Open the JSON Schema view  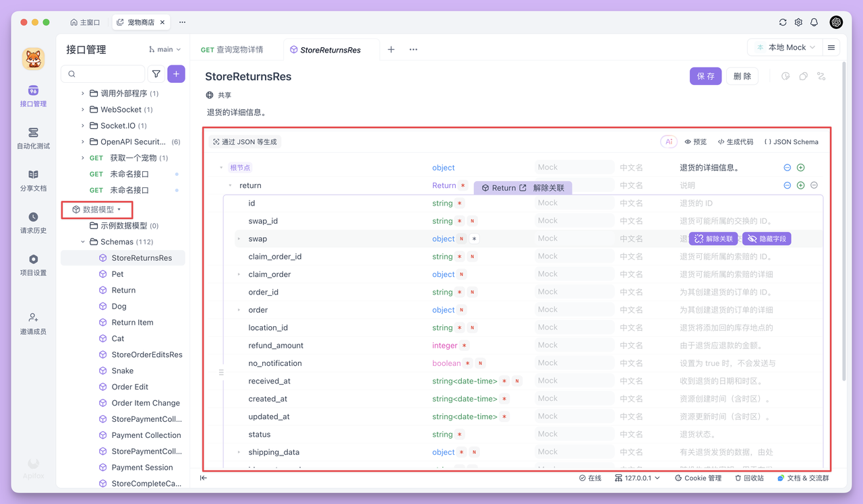click(792, 141)
